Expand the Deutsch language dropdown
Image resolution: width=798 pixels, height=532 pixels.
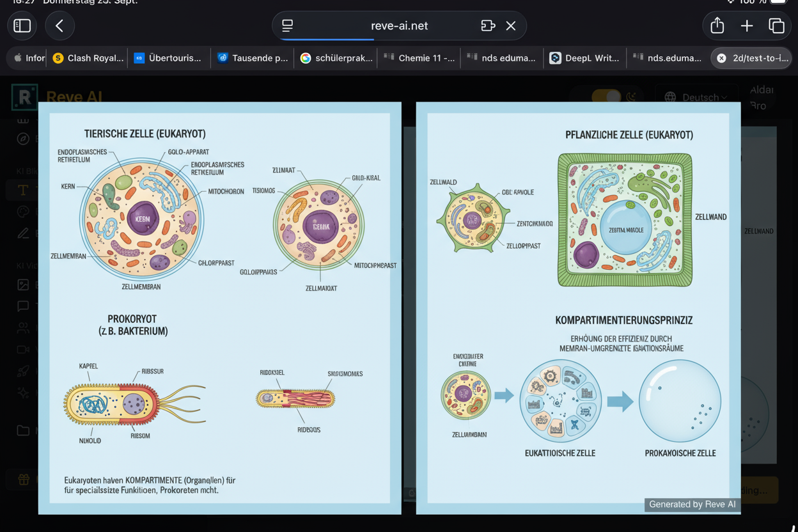tap(696, 97)
